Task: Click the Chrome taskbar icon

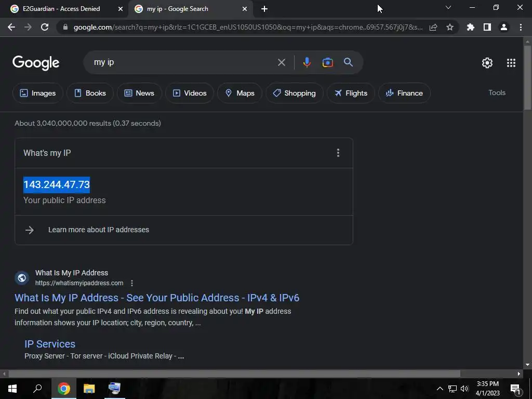Action: (x=63, y=389)
